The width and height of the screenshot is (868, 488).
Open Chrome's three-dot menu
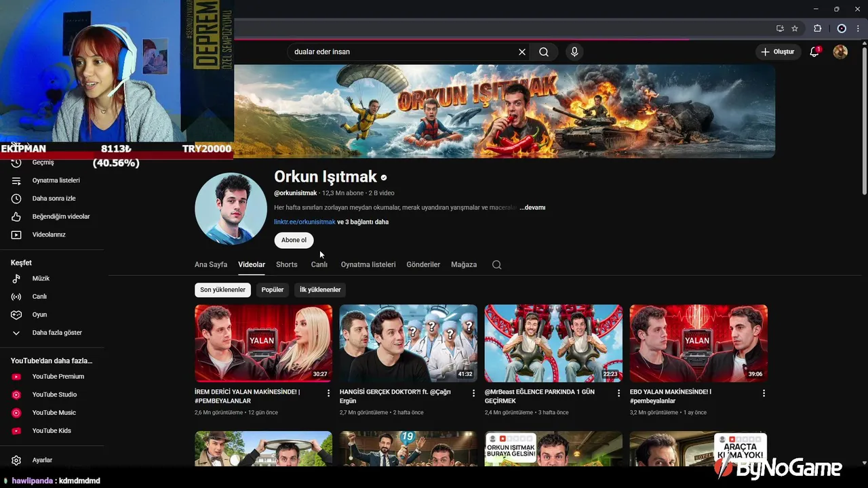click(858, 28)
